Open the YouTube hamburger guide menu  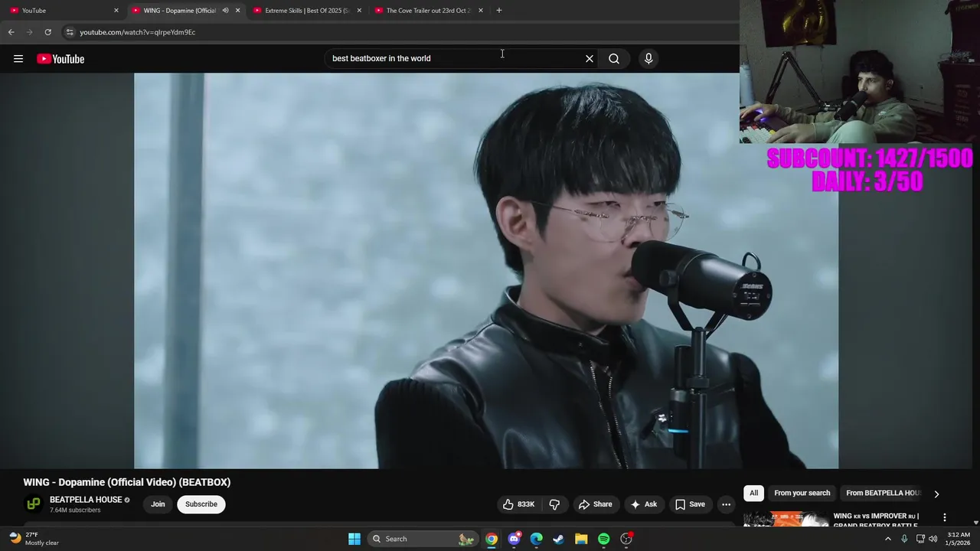pyautogui.click(x=18, y=59)
